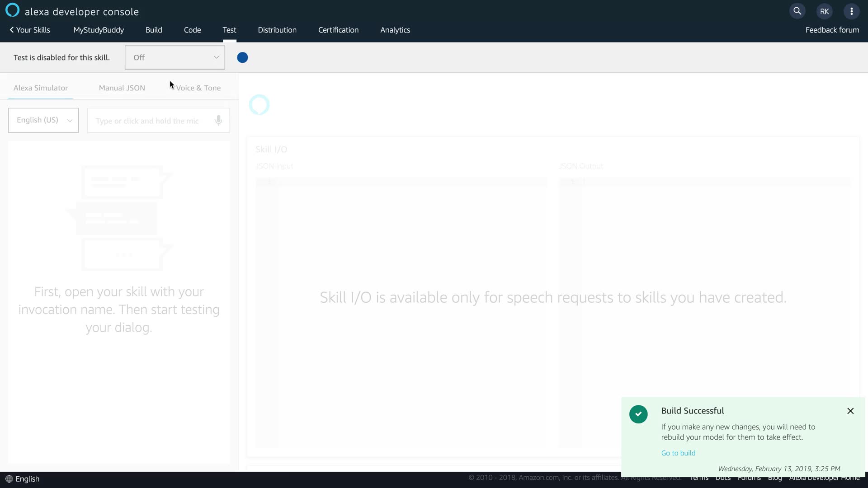Click the blue dot next to Off dropdown
Screen dimensions: 868x488
coord(242,57)
